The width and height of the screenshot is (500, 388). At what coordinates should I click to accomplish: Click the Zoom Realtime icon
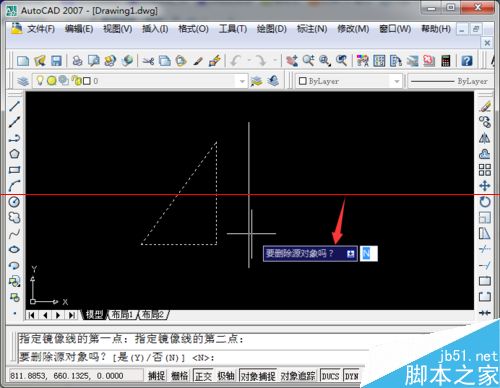point(308,61)
